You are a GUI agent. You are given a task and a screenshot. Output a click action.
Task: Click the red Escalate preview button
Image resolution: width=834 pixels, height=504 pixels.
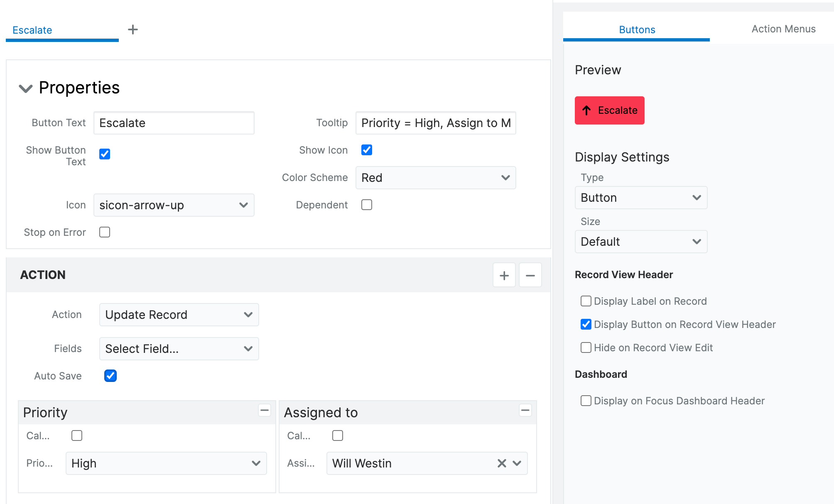609,110
